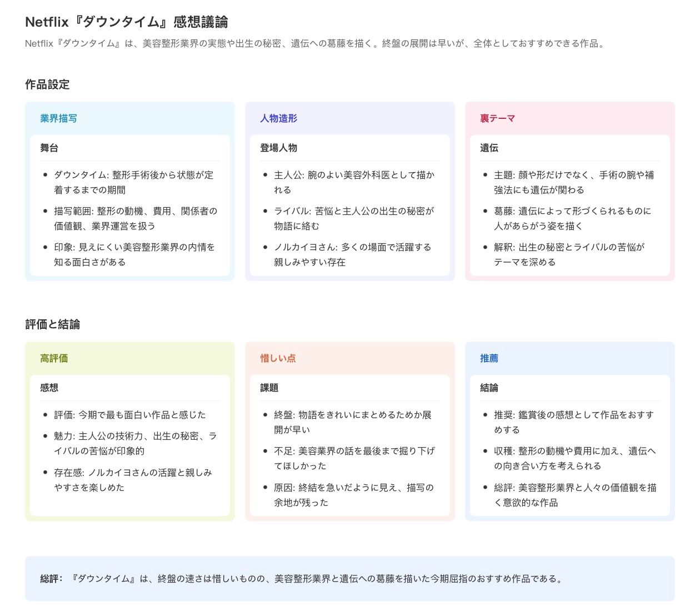Click bullet starting 存在感: ノルカイヨさんの活躍
Viewport: 700px width, 607px height.
tap(133, 480)
